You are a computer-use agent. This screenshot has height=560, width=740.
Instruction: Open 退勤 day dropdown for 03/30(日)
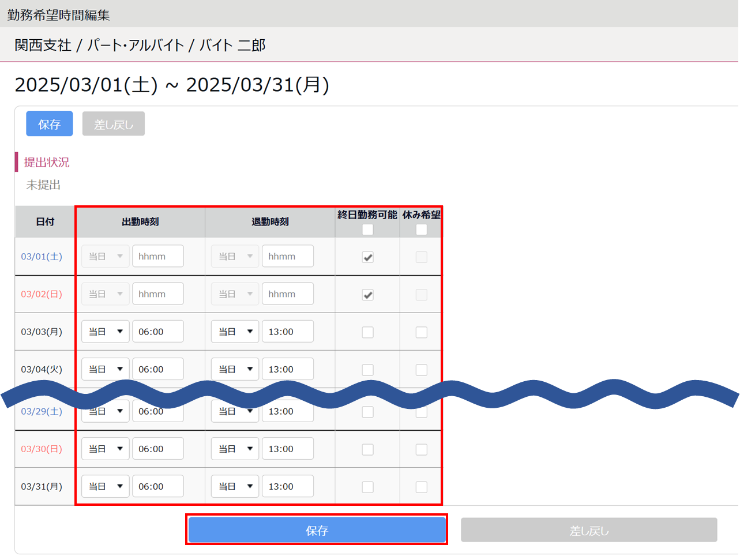pos(235,449)
